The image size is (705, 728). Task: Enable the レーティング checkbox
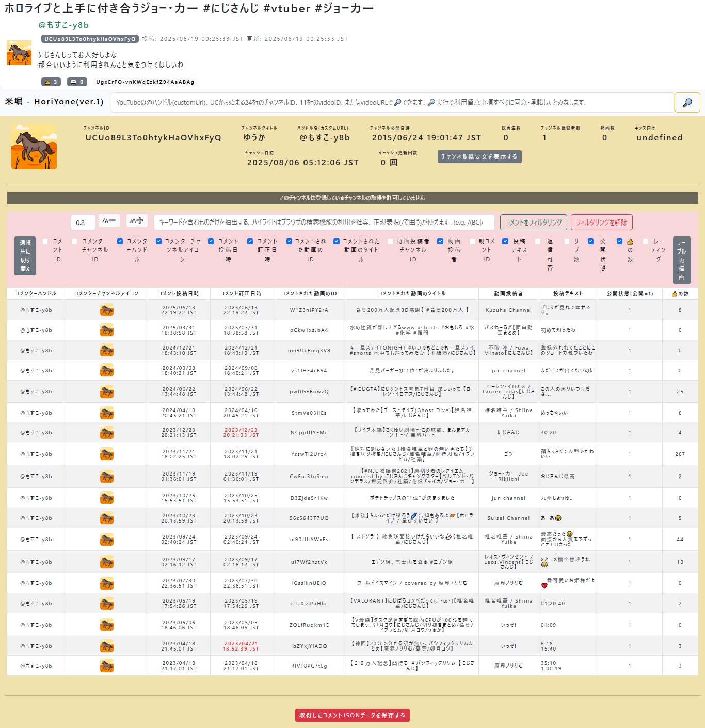point(646,241)
